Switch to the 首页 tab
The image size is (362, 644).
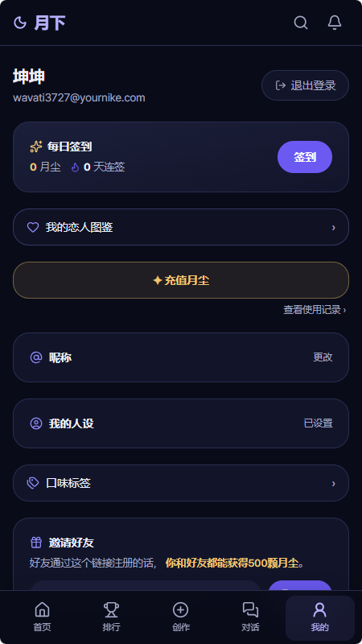pyautogui.click(x=42, y=616)
